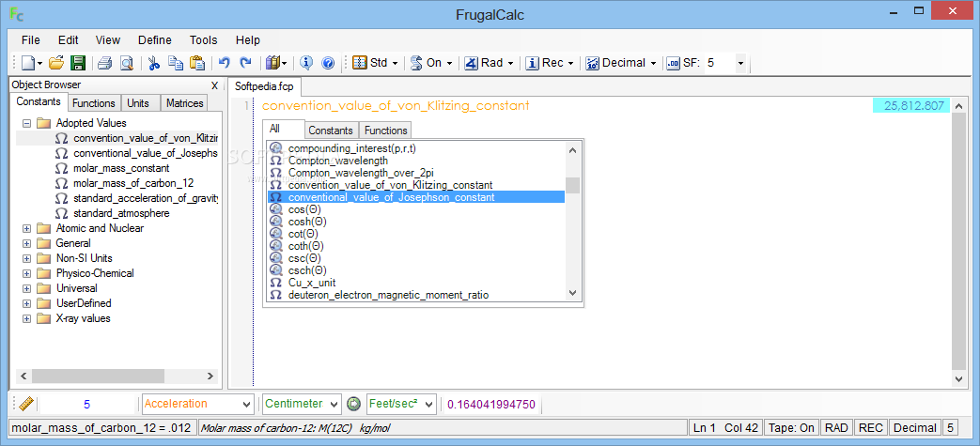Open the View menu

[x=107, y=40]
